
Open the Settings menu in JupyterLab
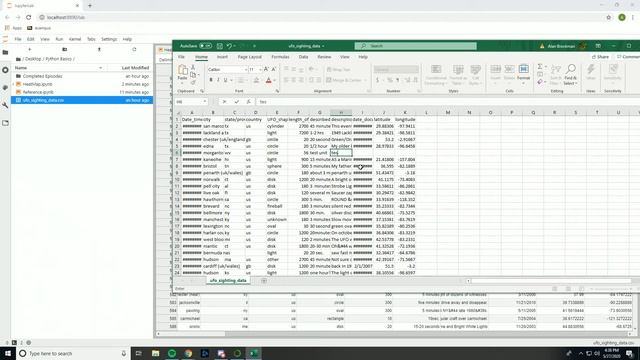[x=109, y=39]
